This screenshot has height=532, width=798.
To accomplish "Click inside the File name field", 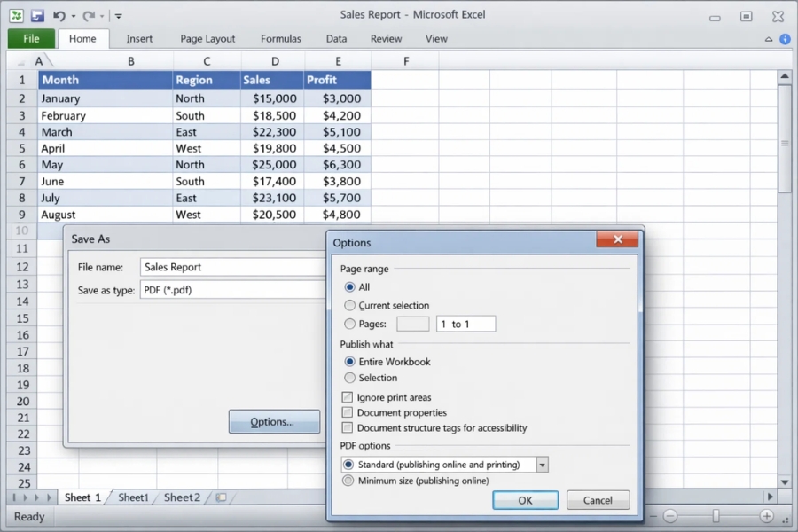I will click(x=222, y=267).
